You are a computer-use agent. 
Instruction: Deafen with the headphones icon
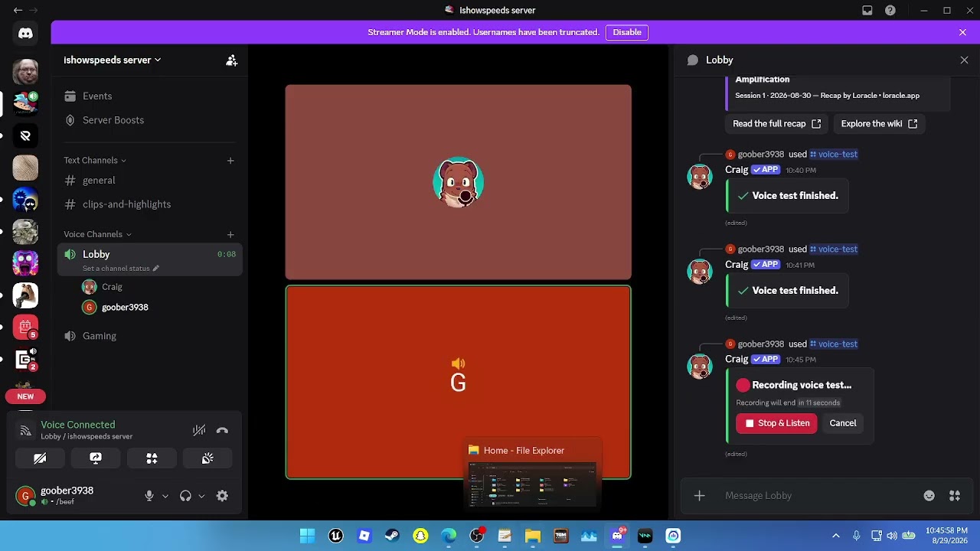185,496
